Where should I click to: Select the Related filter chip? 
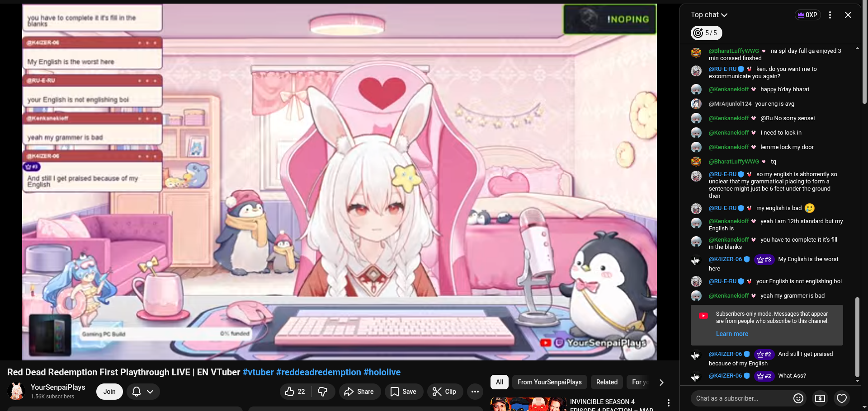pos(607,382)
